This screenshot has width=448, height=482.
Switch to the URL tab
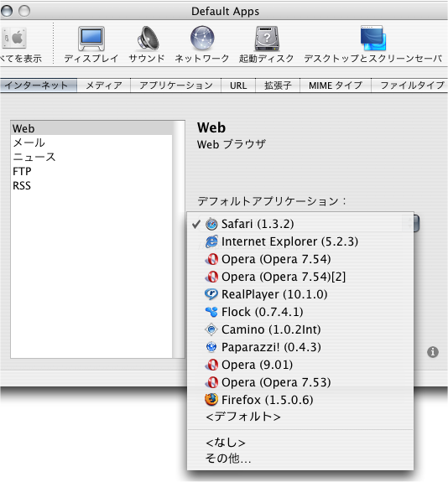pyautogui.click(x=238, y=86)
